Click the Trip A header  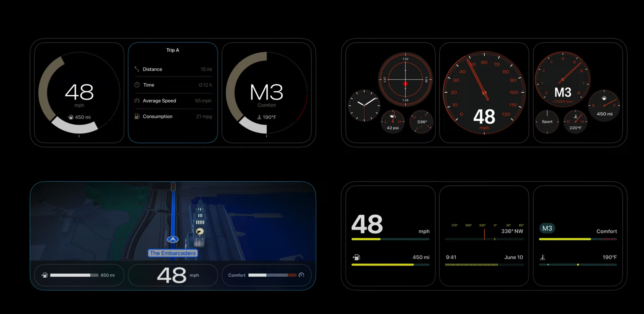pyautogui.click(x=173, y=50)
